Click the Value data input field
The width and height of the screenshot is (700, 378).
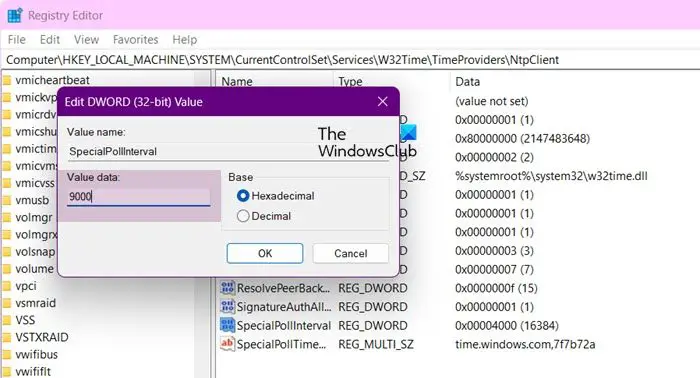(138, 197)
